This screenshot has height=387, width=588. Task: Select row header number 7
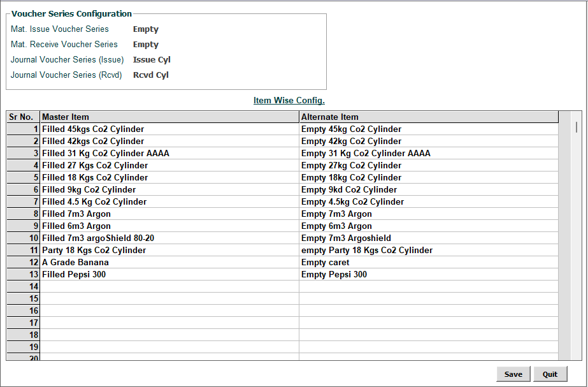(x=23, y=202)
